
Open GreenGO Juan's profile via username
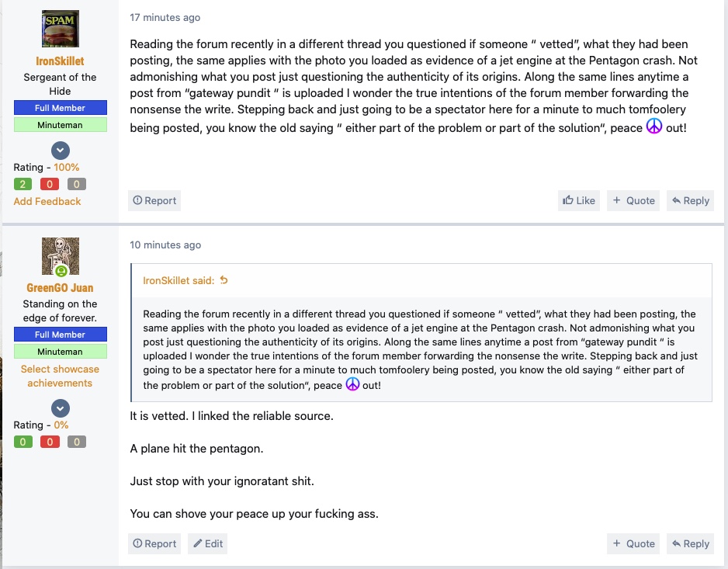point(60,288)
